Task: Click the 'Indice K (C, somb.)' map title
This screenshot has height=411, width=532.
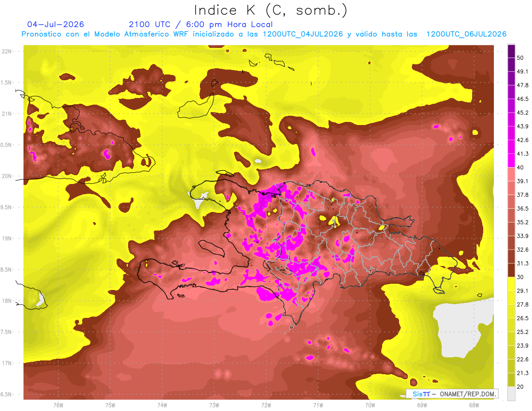Action: [x=271, y=10]
